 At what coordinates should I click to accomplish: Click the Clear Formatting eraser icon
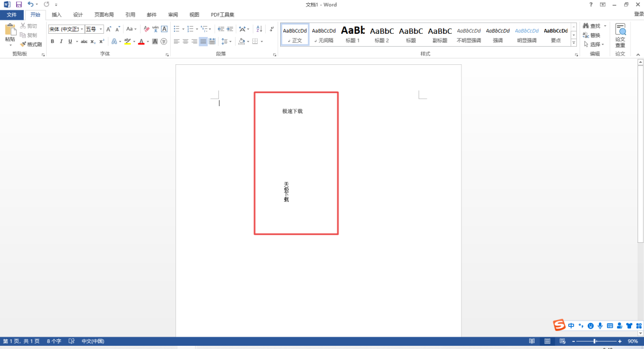click(147, 29)
